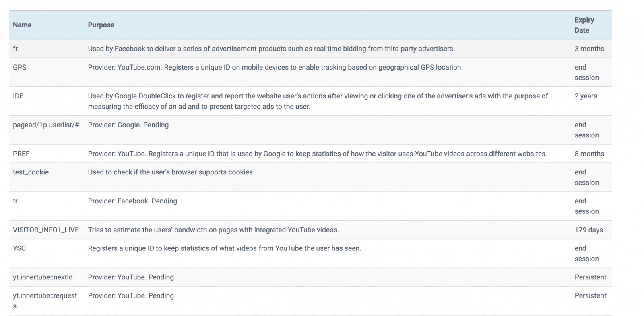644x316 pixels.
Task: Select the '2 years' expiry value
Action: coord(586,96)
